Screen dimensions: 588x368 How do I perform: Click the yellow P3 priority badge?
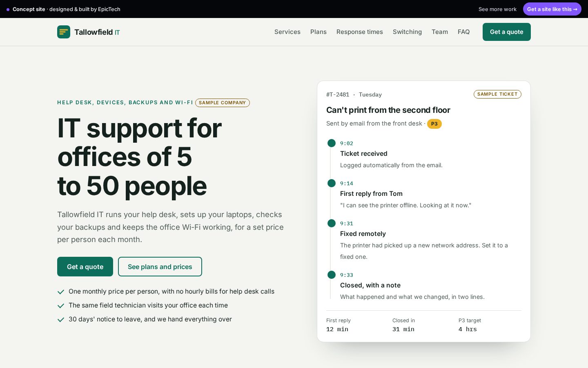point(434,124)
